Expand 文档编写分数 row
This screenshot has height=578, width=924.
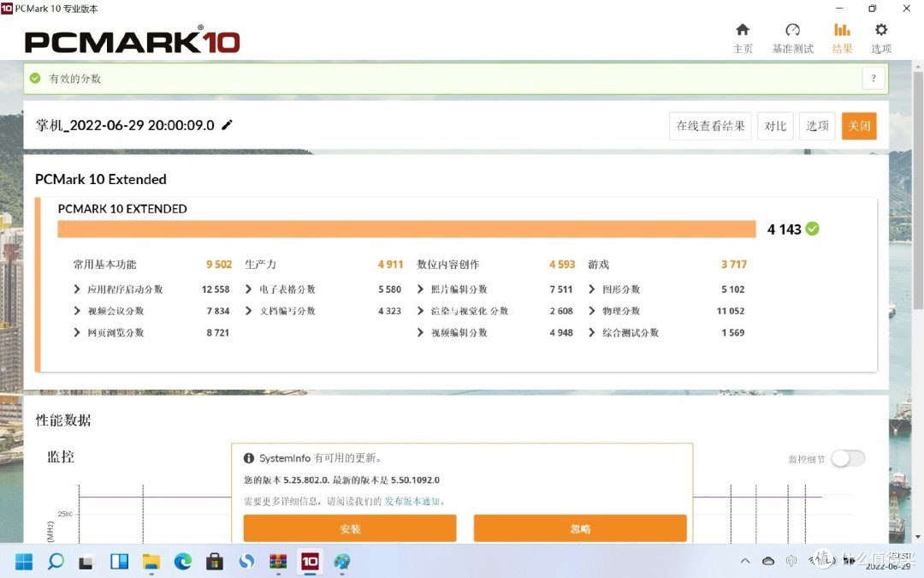tap(248, 311)
